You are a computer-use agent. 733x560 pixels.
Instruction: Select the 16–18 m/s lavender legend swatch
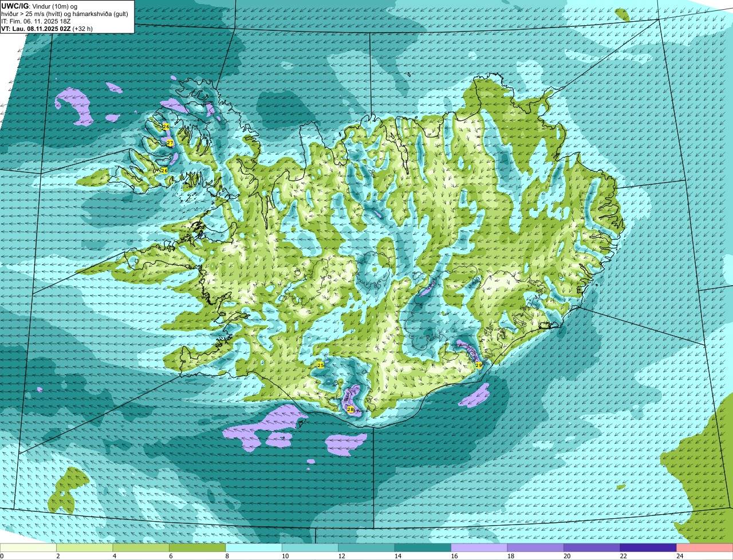(x=479, y=548)
